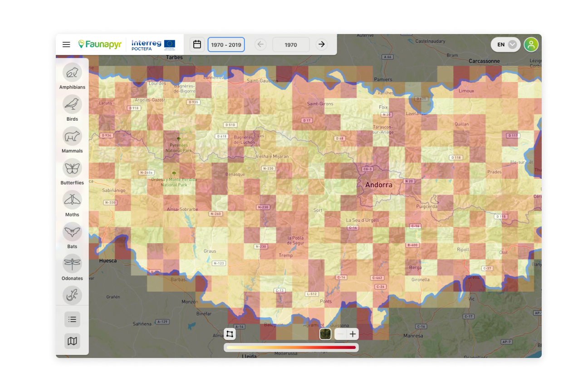Go to the previous year arrow
588x392 pixels.
tap(260, 44)
